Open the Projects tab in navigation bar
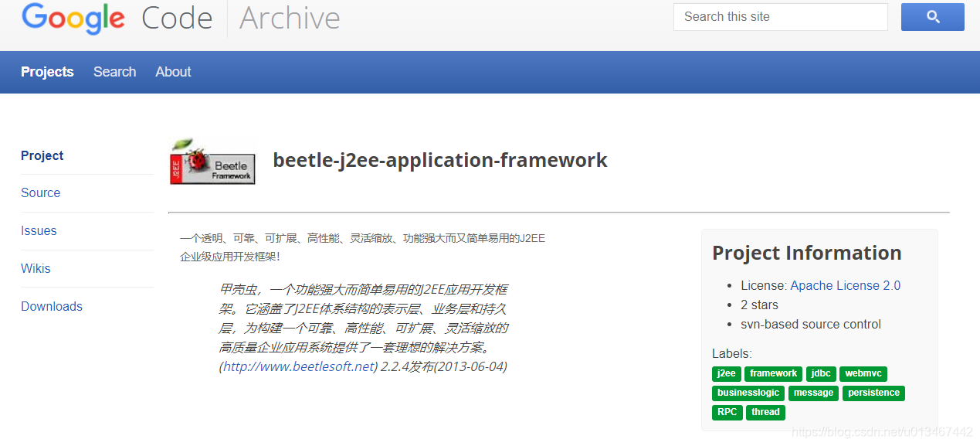 (x=47, y=72)
